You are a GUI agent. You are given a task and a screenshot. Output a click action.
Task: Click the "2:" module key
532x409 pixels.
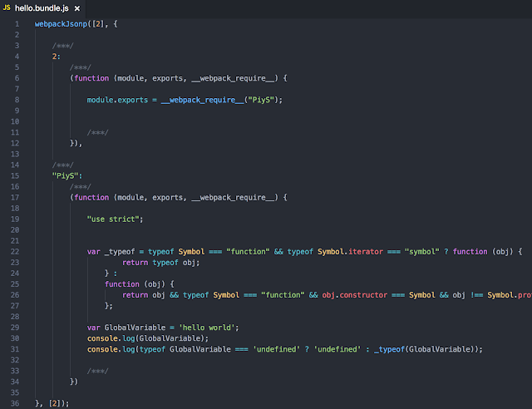click(57, 57)
